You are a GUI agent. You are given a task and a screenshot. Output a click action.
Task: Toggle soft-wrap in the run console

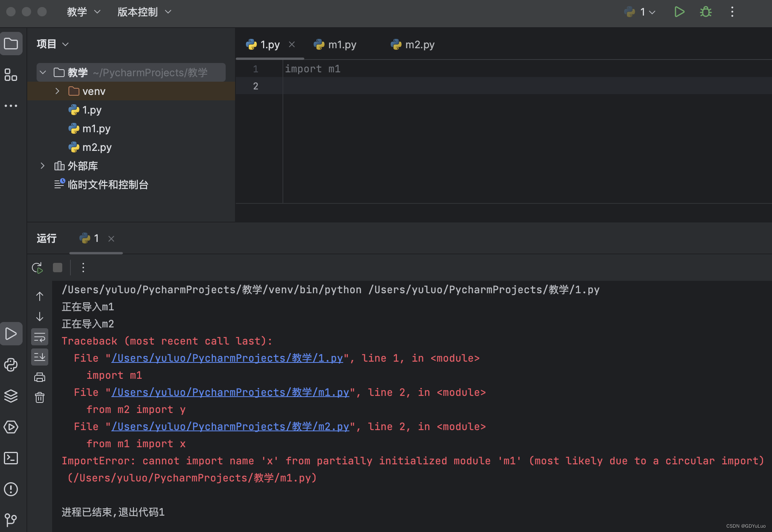tap(40, 337)
